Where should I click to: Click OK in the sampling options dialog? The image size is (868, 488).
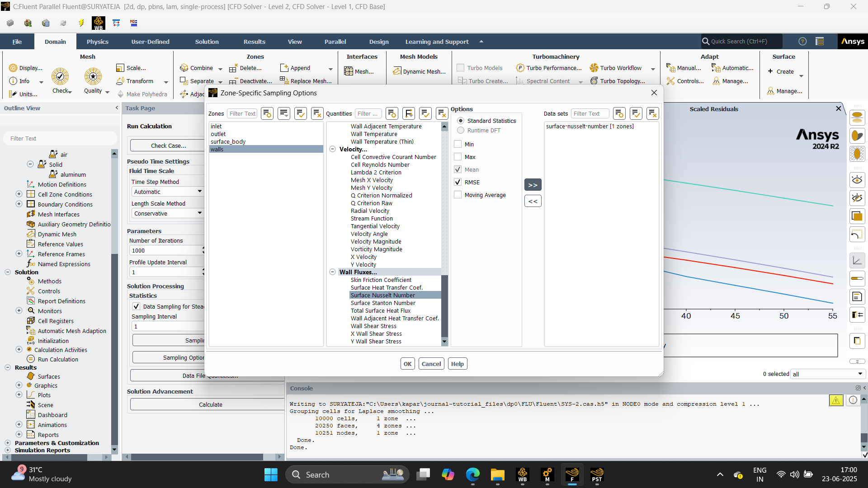pos(407,364)
